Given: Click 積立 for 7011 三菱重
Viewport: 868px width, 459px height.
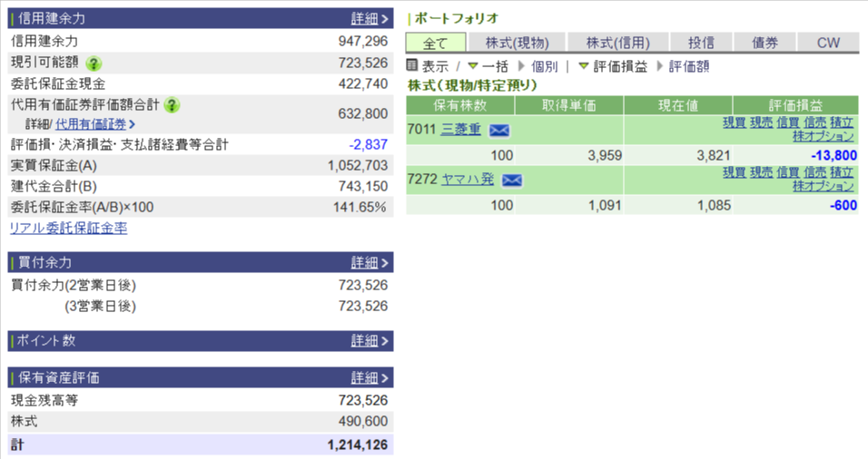Looking at the screenshot, I should 842,122.
